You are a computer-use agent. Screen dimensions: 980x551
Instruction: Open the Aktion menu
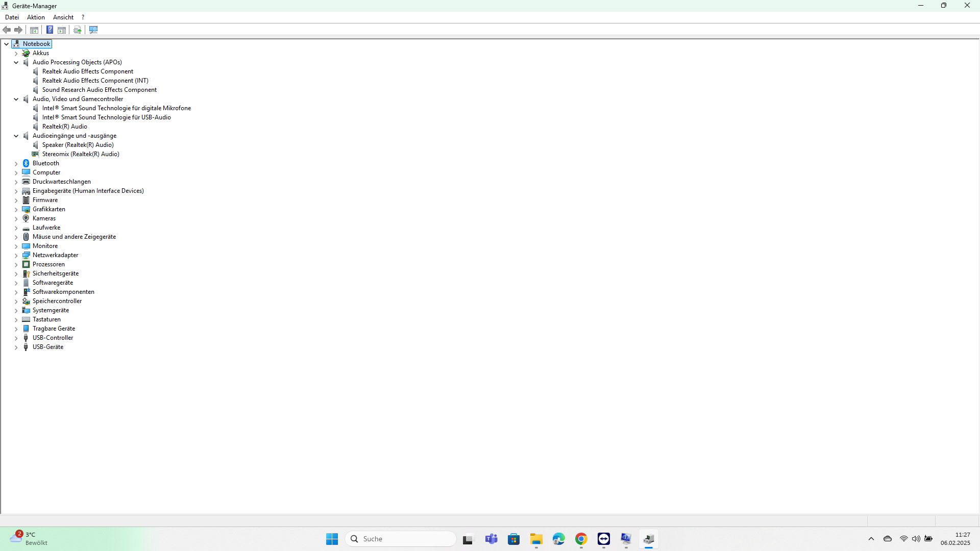point(36,17)
